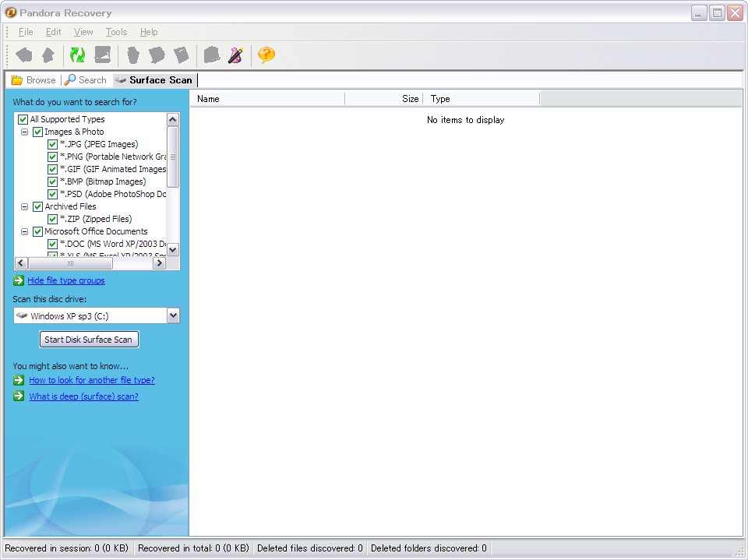The height and width of the screenshot is (560, 748).
Task: Uncheck the Microsoft Office Documents checkbox
Action: click(37, 232)
